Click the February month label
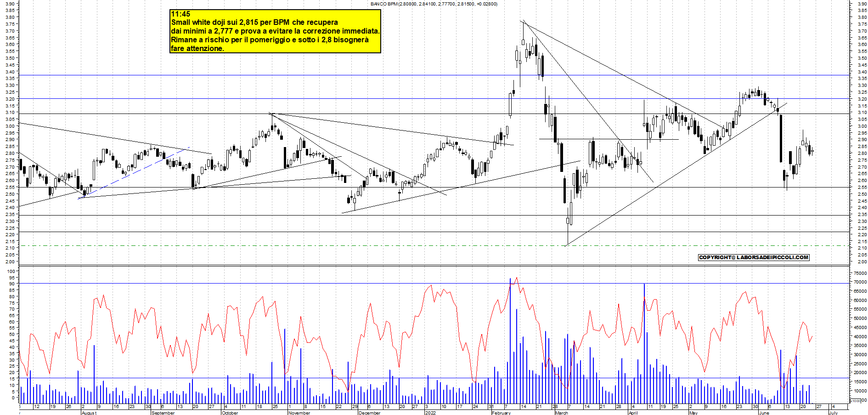This screenshot has width=868, height=415. pos(501,413)
